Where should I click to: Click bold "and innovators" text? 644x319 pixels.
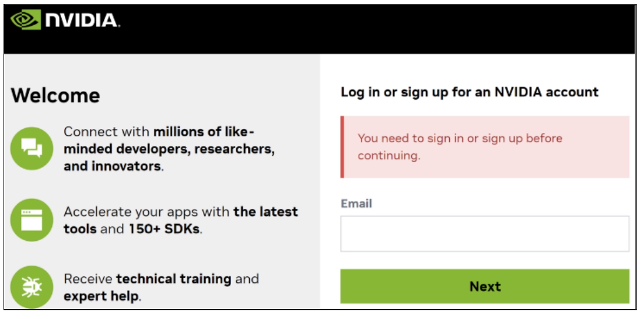(112, 166)
